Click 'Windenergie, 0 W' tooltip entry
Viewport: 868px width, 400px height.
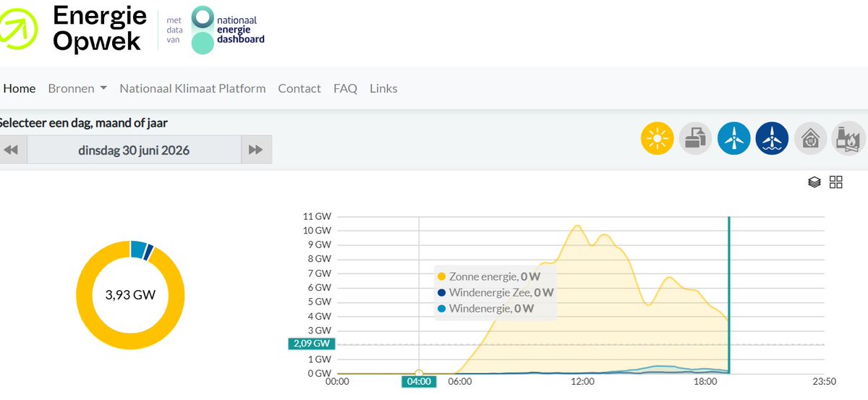[486, 309]
